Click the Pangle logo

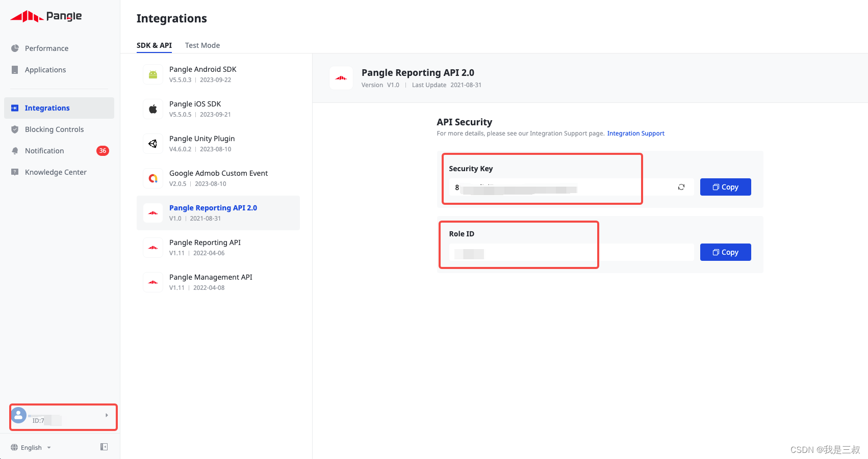[x=46, y=16]
